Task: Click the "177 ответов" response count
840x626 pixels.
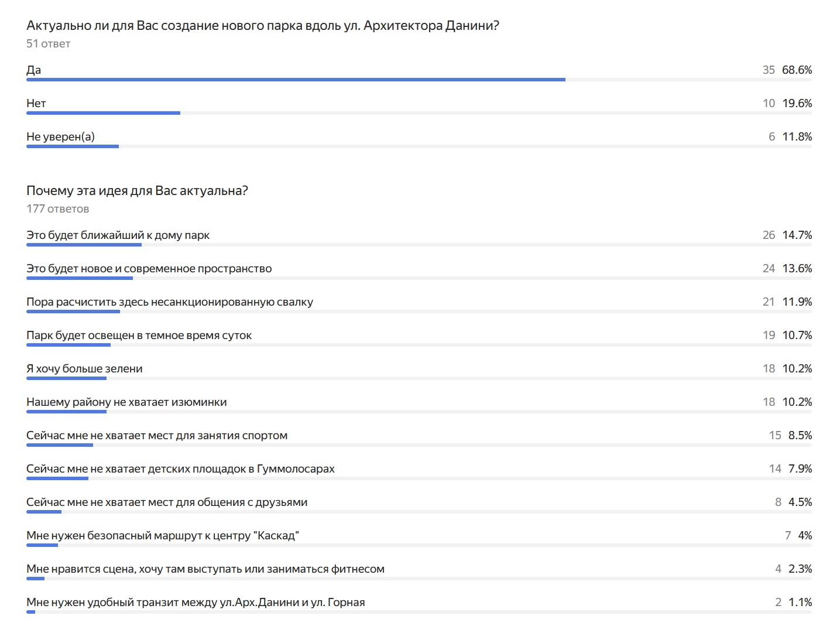Action: [57, 209]
